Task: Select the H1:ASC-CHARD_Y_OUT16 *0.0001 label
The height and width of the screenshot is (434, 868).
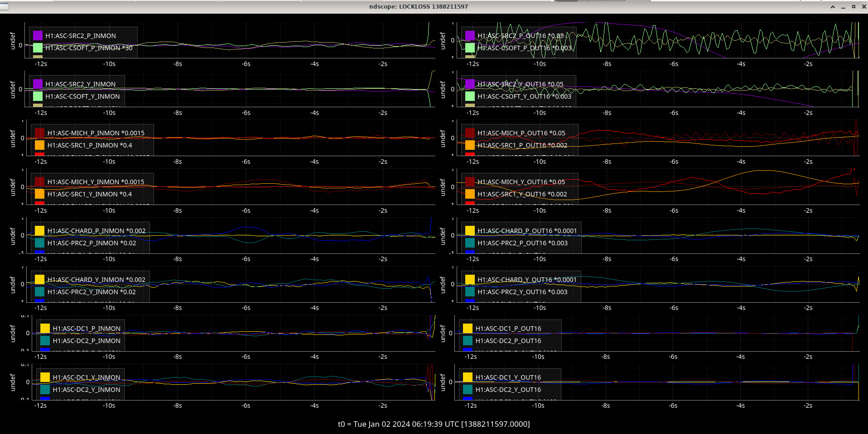Action: [x=527, y=280]
